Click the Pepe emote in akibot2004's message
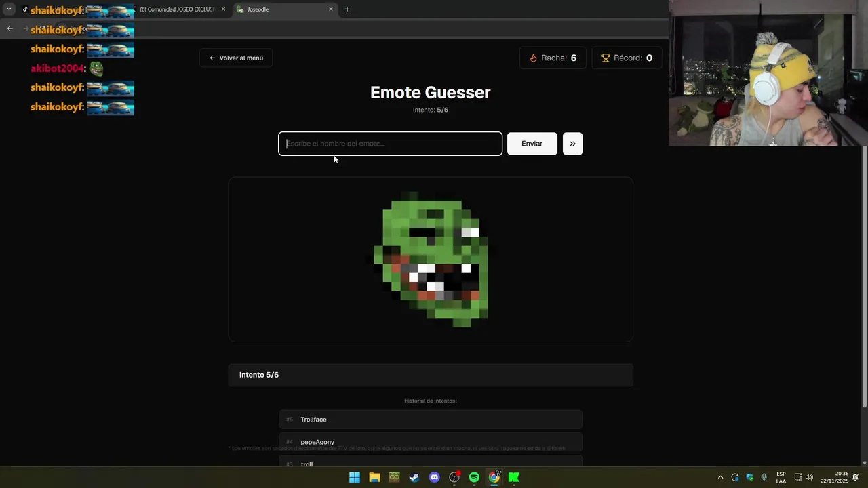 pyautogui.click(x=96, y=68)
